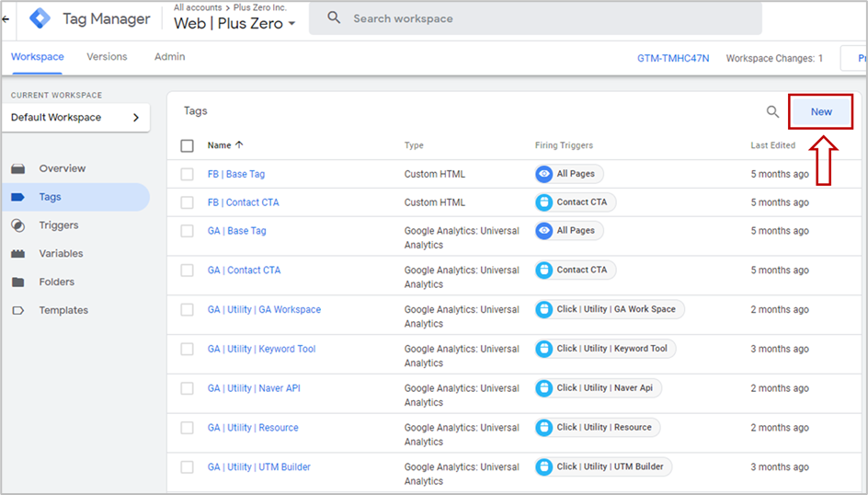Check the select-all checkbox in header

(187, 145)
